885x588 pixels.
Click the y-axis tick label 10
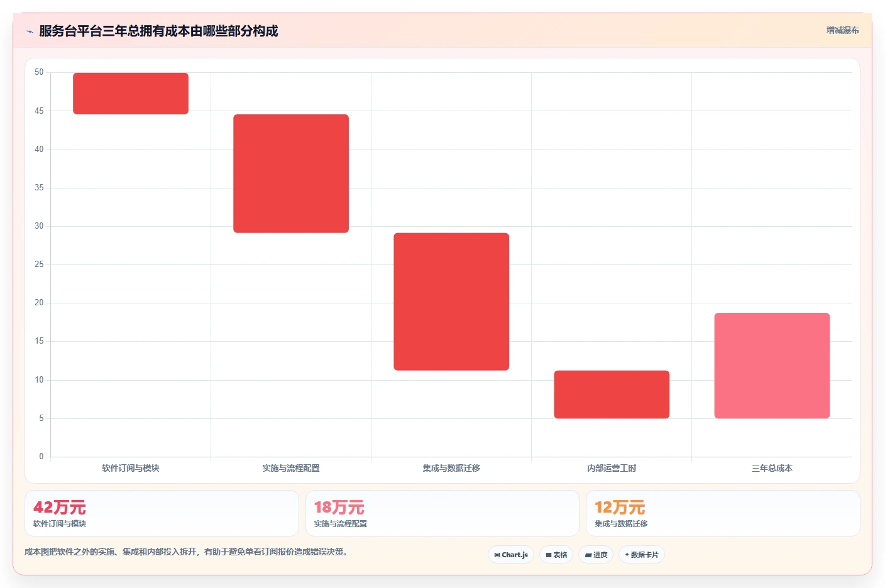39,380
